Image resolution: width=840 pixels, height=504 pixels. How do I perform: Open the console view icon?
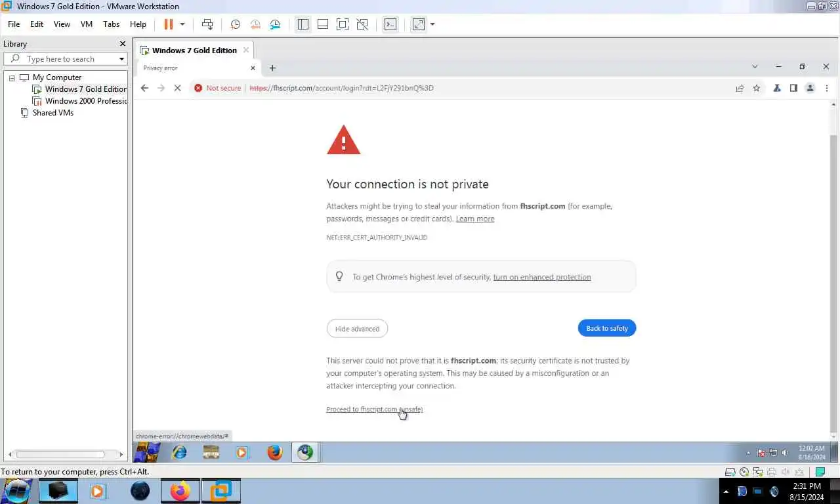[x=390, y=24]
